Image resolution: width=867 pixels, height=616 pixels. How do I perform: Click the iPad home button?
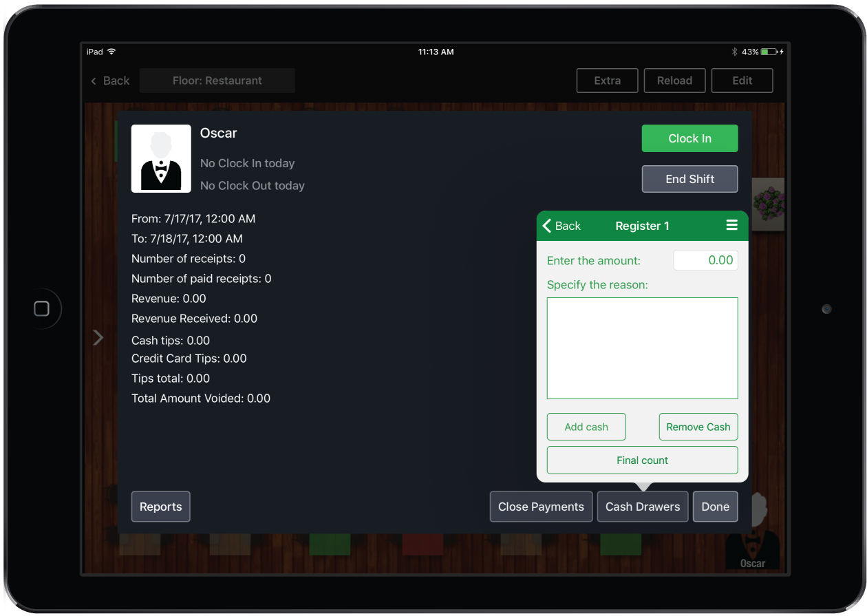[x=41, y=308]
